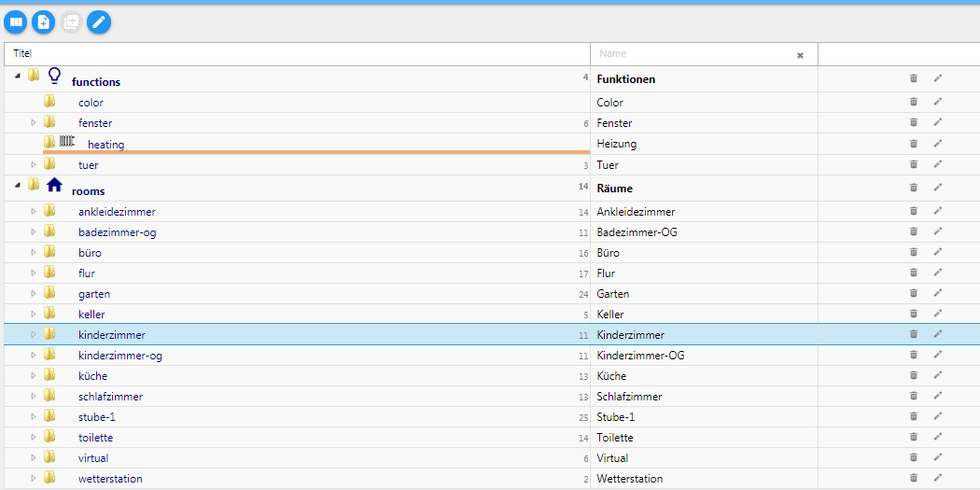This screenshot has height=490, width=980.
Task: Click the new enum (add document) button
Action: tap(43, 21)
